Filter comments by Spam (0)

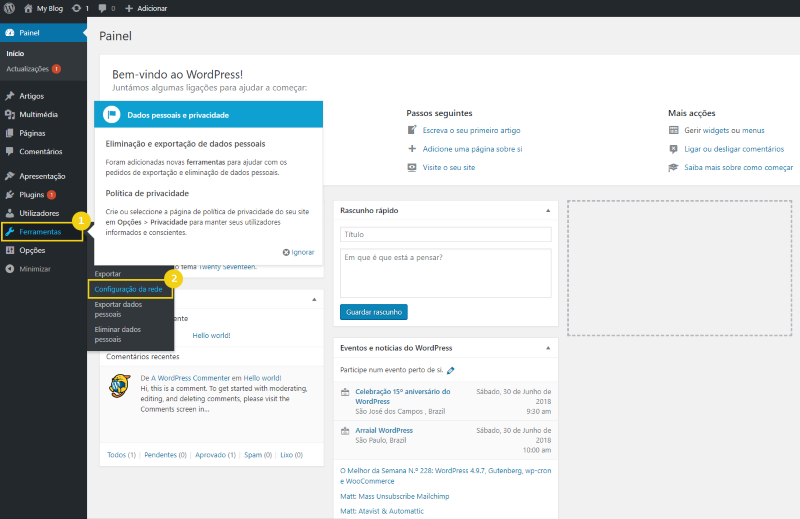pos(258,455)
